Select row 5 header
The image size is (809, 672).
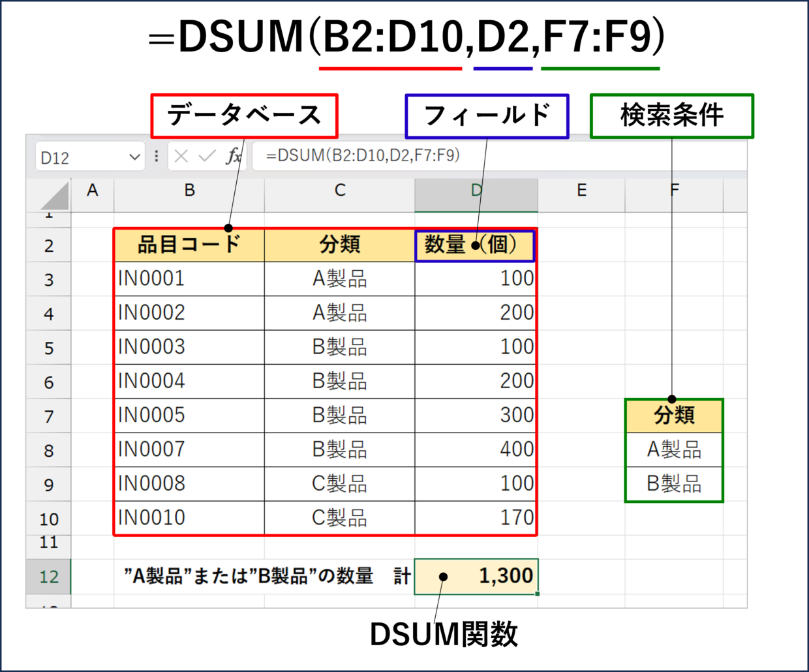pos(49,348)
